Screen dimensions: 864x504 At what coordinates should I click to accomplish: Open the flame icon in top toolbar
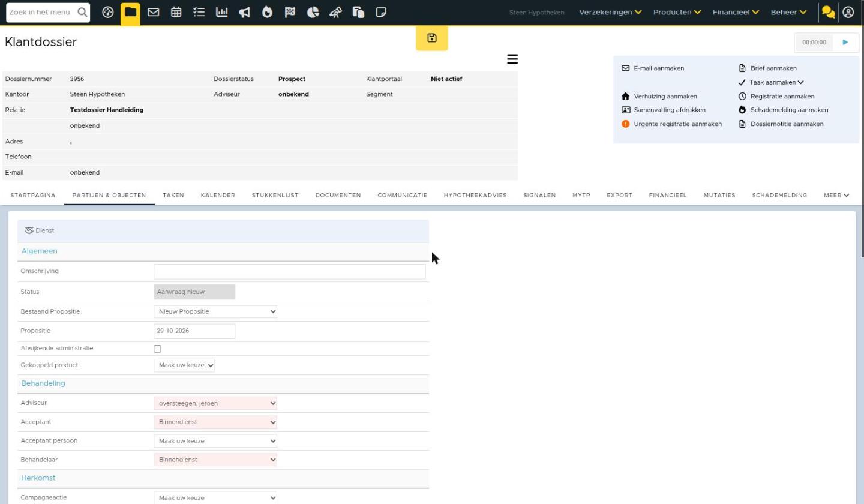tap(267, 12)
